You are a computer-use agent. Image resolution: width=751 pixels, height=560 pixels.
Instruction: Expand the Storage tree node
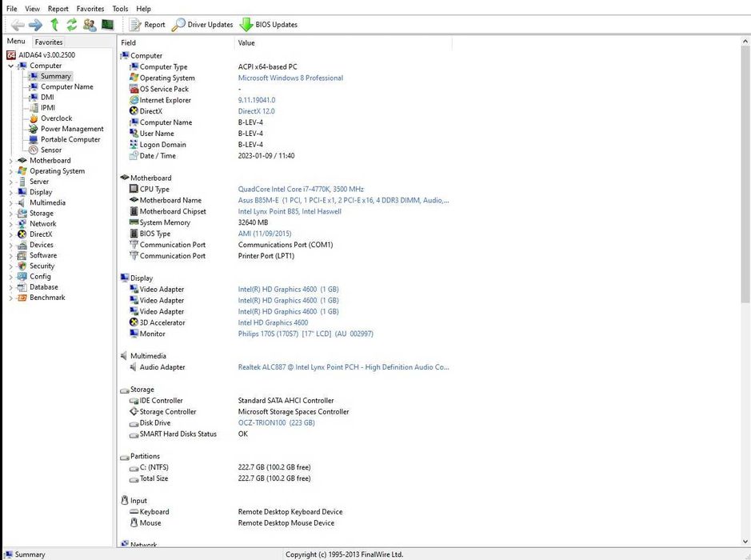click(10, 213)
